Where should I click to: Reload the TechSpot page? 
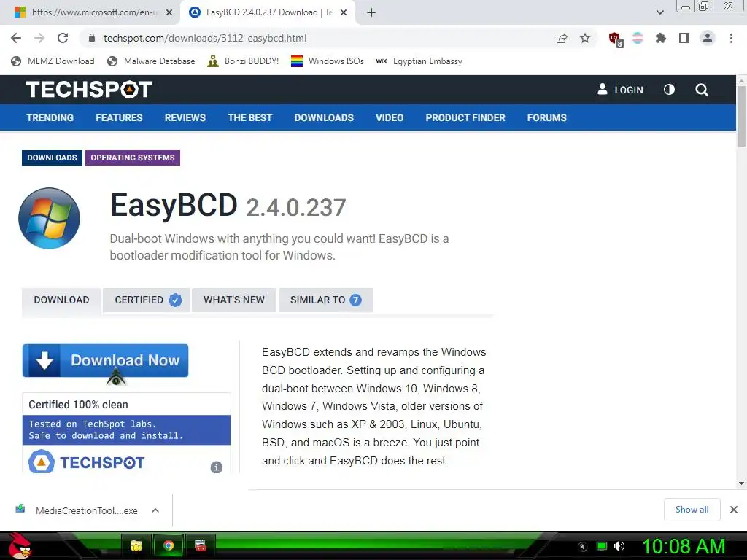[x=63, y=38]
